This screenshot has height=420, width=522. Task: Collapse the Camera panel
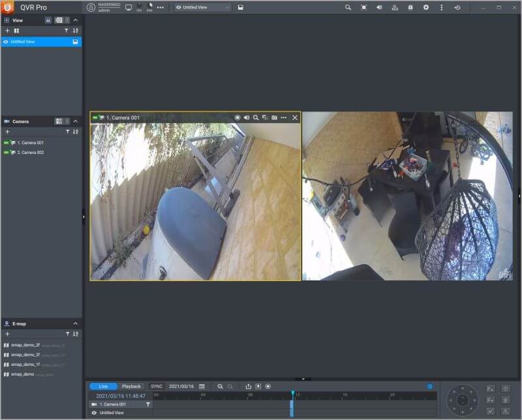tap(75, 121)
